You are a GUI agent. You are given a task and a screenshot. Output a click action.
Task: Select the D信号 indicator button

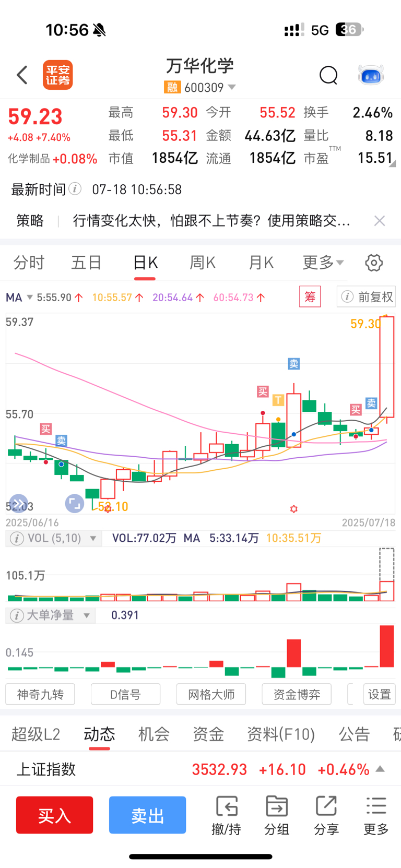pos(125,694)
